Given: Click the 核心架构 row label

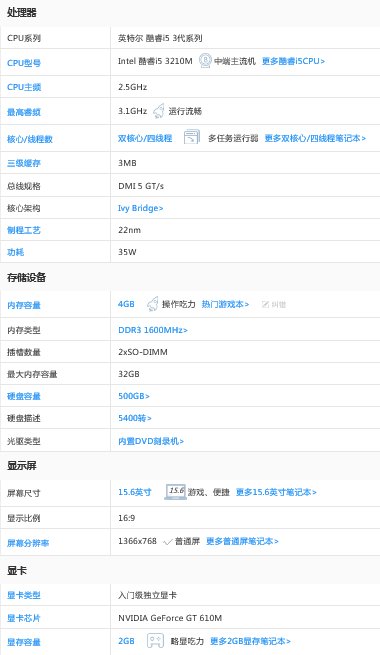Looking at the screenshot, I should pos(24,208).
